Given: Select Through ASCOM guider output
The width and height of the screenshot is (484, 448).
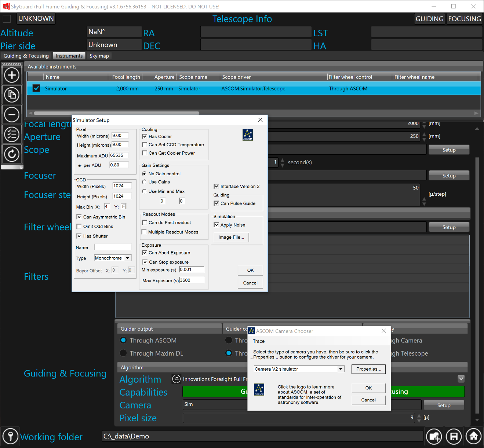Looking at the screenshot, I should coord(124,340).
